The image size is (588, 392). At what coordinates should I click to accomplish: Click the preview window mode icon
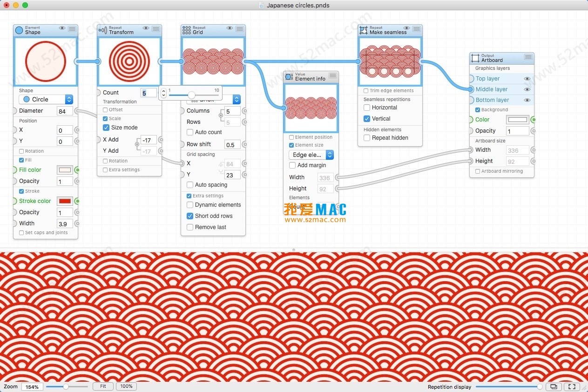[x=554, y=386]
